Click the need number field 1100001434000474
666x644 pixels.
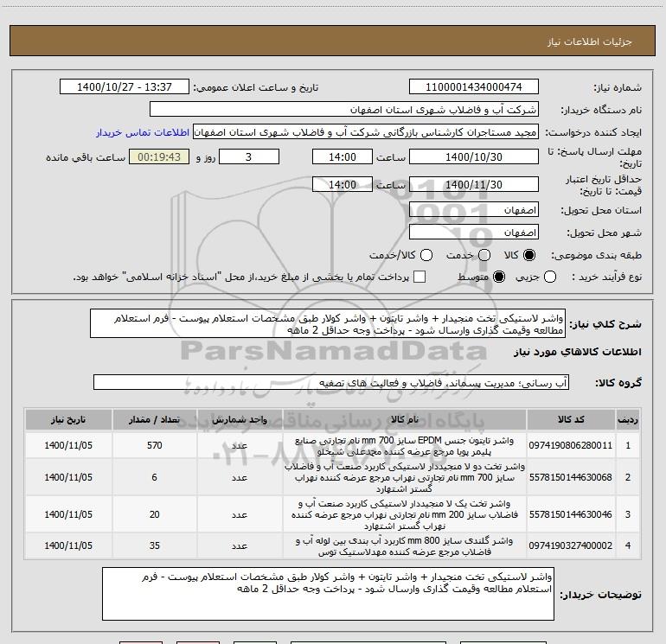point(474,87)
